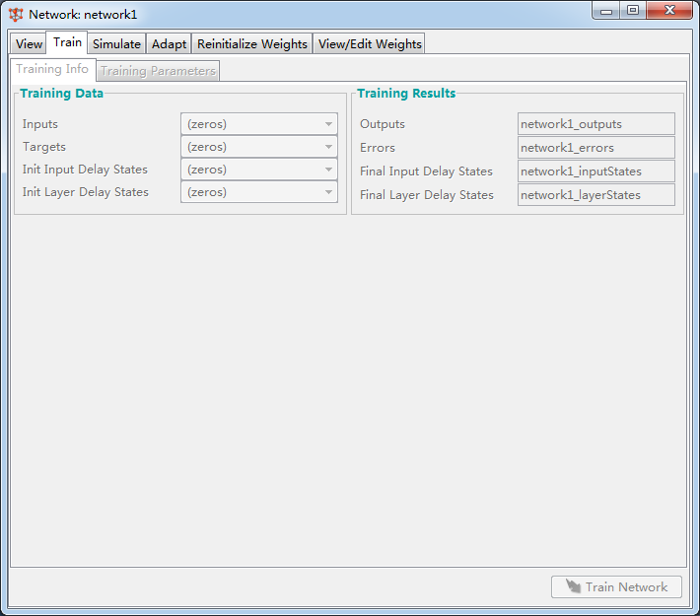Image resolution: width=700 pixels, height=616 pixels.
Task: Open the Simulate tab
Action: click(x=116, y=43)
